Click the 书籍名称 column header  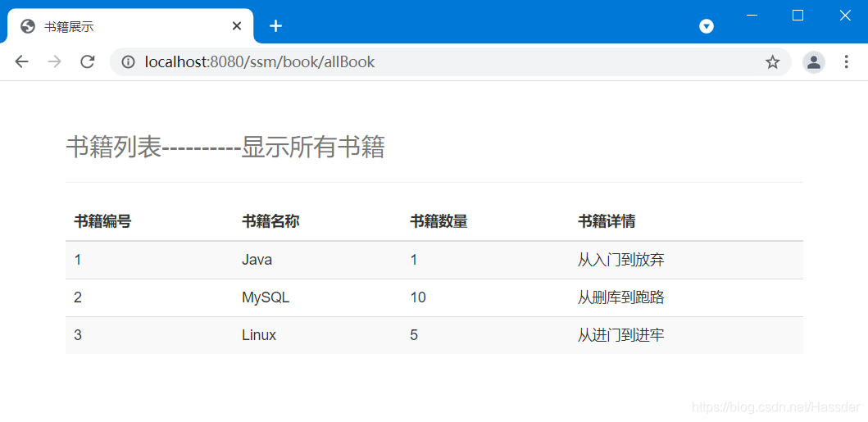tap(270, 222)
